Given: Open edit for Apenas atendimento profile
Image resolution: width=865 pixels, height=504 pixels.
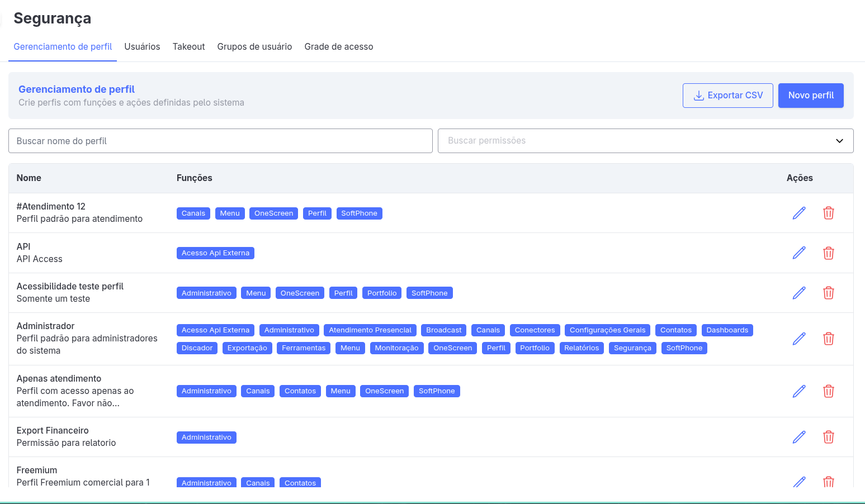Looking at the screenshot, I should pyautogui.click(x=799, y=391).
